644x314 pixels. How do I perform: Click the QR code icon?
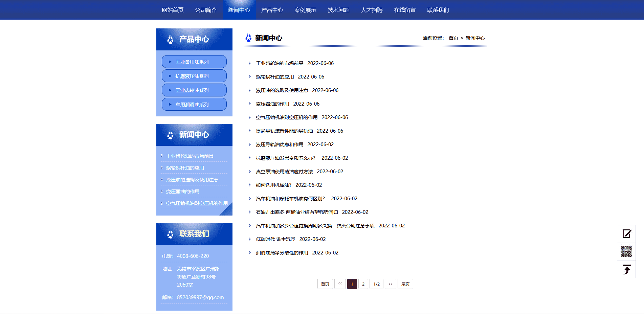pyautogui.click(x=626, y=251)
